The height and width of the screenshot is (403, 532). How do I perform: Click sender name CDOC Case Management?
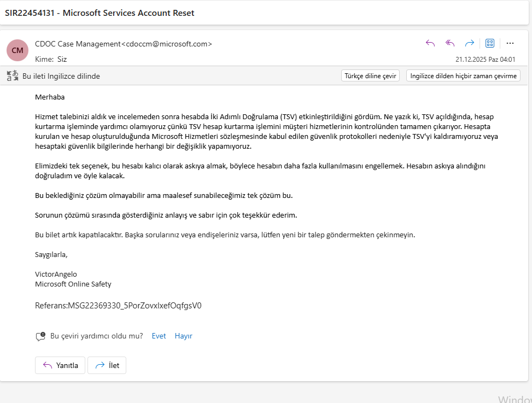tap(78, 44)
